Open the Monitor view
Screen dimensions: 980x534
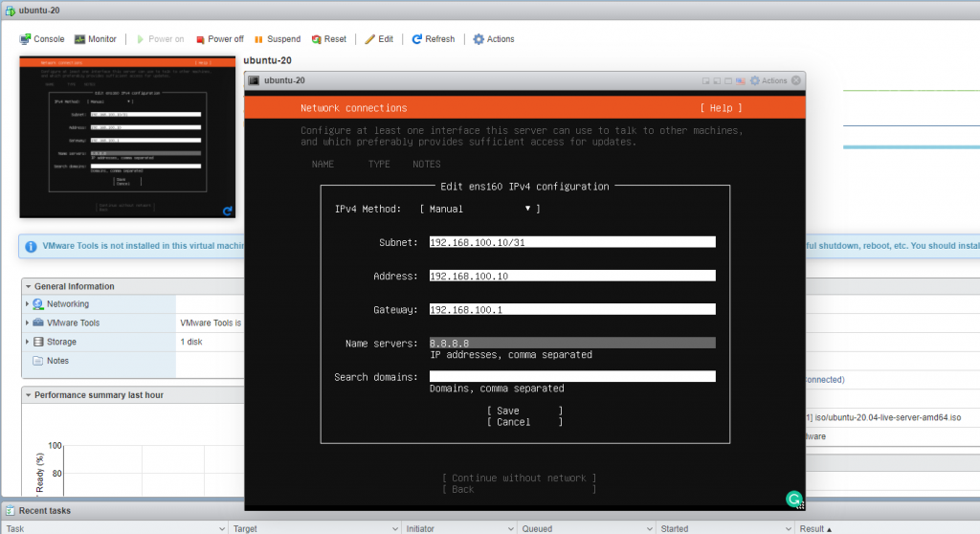click(x=95, y=39)
